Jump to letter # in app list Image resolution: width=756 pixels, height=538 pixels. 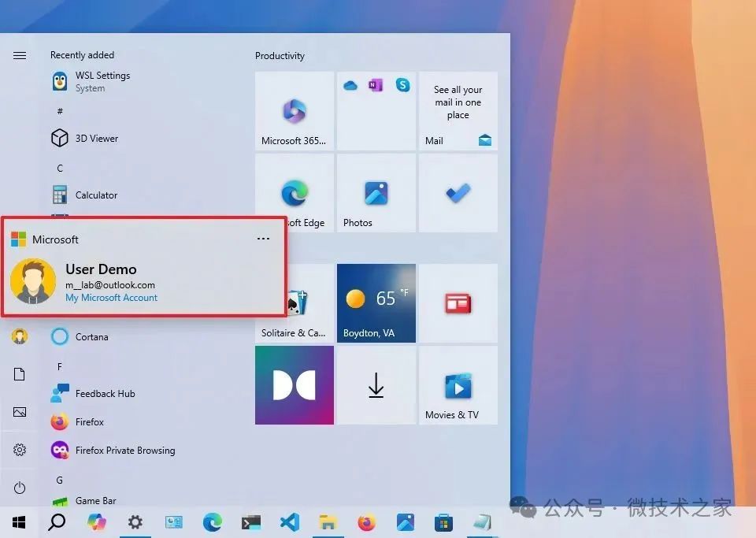point(60,111)
